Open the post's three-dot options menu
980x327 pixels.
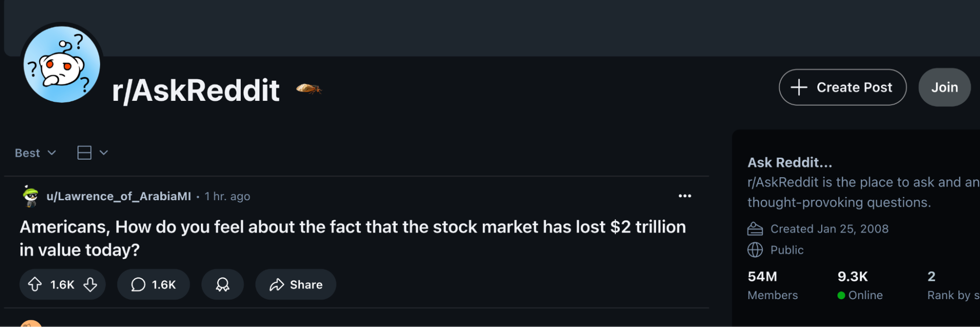[x=684, y=196]
